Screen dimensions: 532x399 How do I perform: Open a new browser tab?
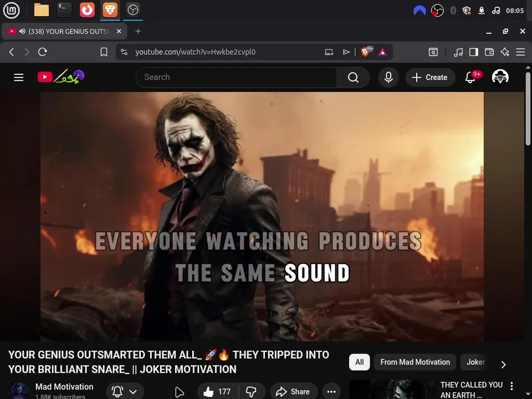[138, 31]
